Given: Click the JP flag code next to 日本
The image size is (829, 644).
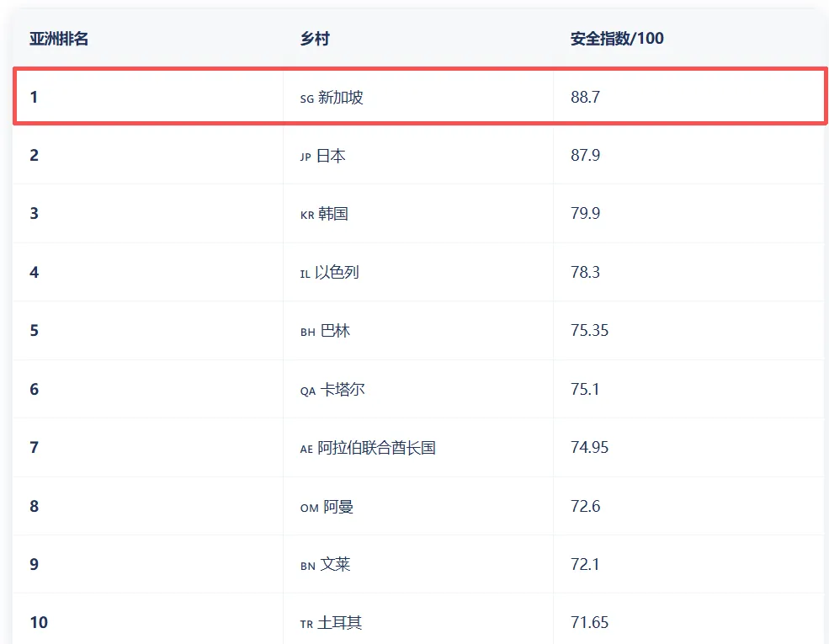Looking at the screenshot, I should 306,157.
